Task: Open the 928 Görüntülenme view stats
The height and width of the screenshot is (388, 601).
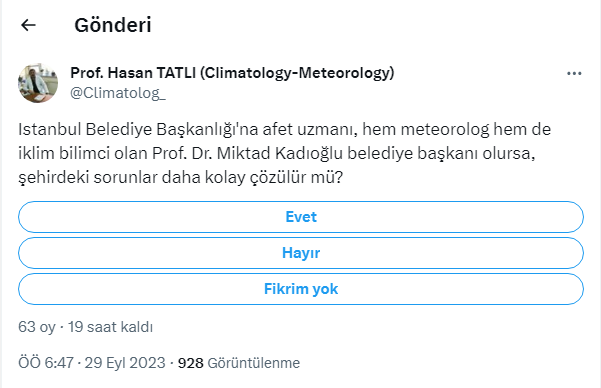Action: (x=239, y=363)
